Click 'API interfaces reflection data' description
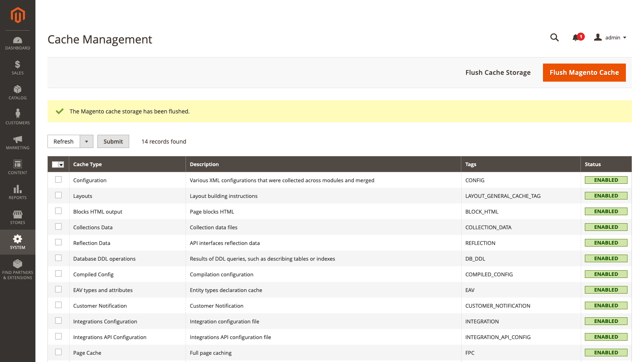The image size is (644, 362). tap(225, 243)
